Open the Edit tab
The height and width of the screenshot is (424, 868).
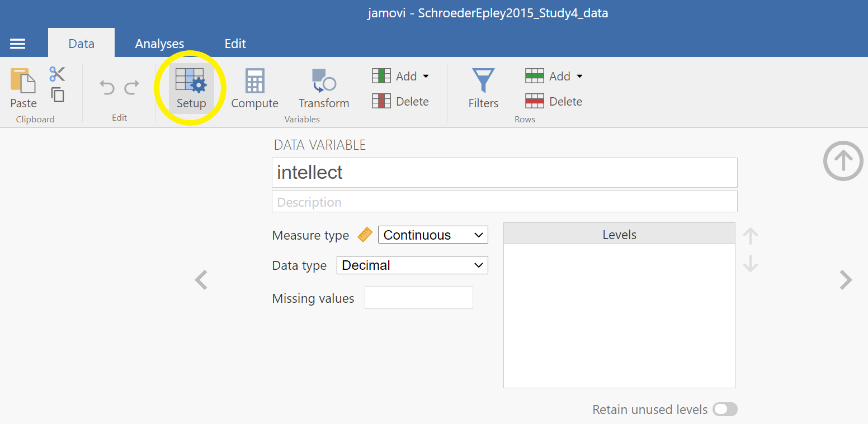(235, 44)
